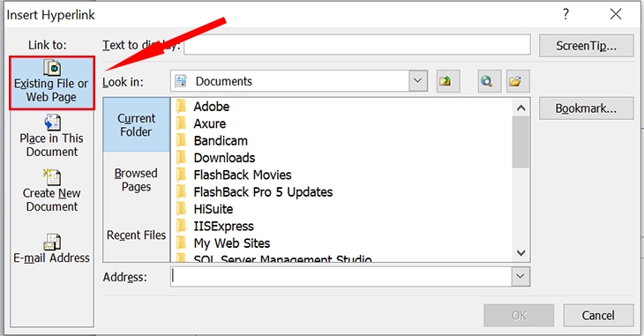Select the My Web Sites folder
The width and height of the screenshot is (644, 336).
232,243
